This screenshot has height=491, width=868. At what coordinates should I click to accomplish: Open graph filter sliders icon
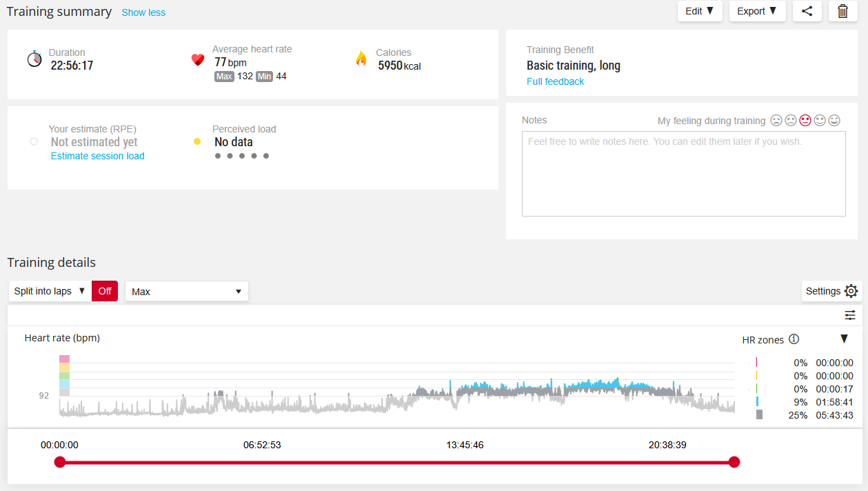pyautogui.click(x=850, y=315)
